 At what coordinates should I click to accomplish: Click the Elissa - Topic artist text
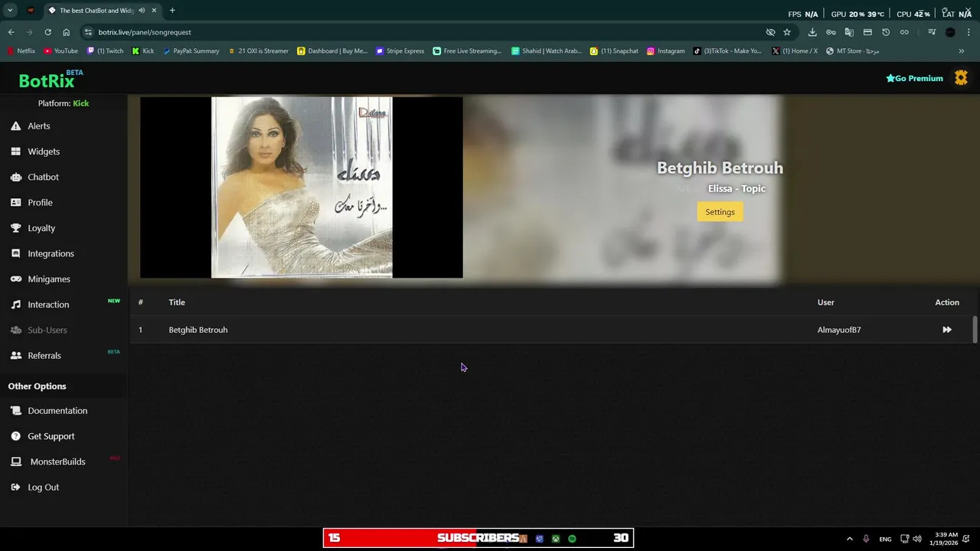[x=737, y=188]
